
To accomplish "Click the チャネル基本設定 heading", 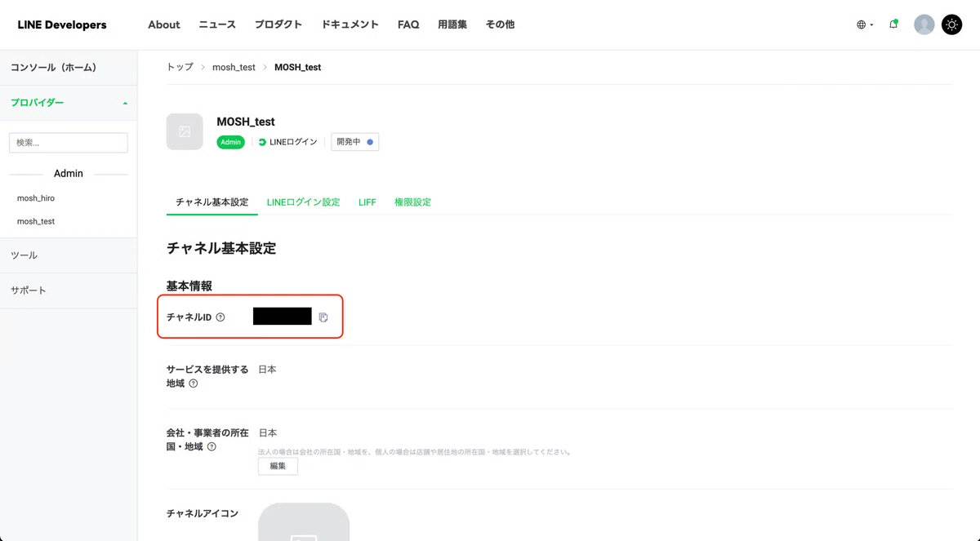I will tap(221, 248).
